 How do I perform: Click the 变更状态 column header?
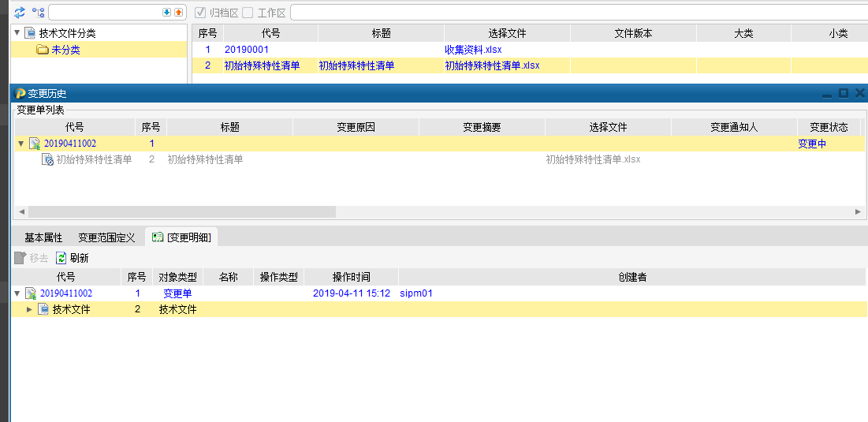(829, 127)
